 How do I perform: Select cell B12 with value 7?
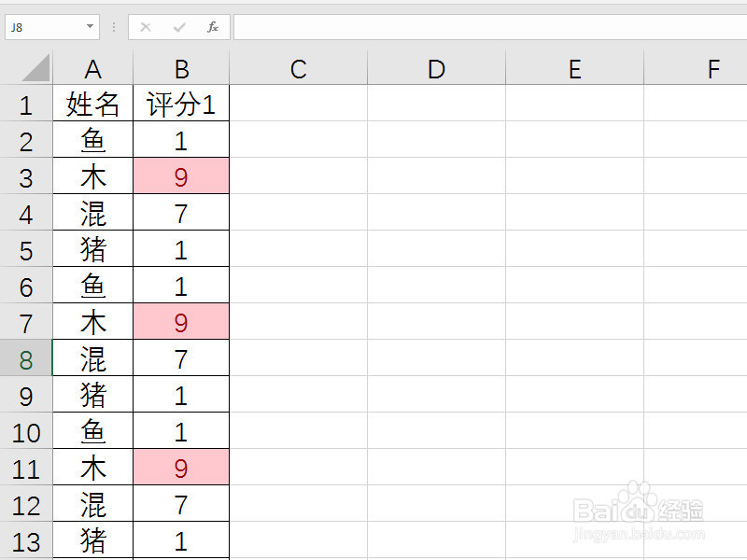(x=181, y=504)
